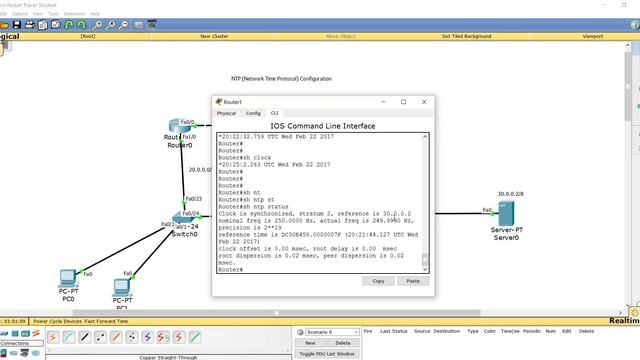This screenshot has width=640, height=360.
Task: Click the Delete scenario button
Action: (343, 343)
